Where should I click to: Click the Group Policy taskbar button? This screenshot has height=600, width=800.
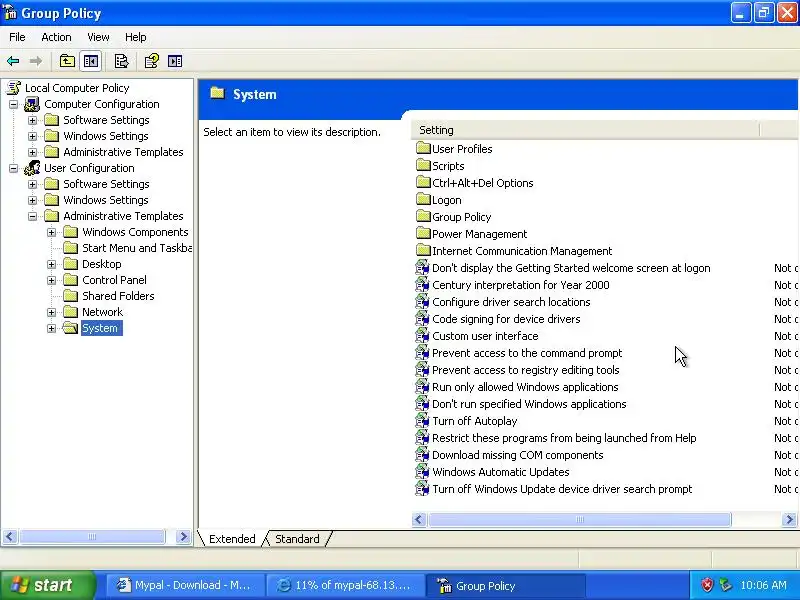pos(507,585)
